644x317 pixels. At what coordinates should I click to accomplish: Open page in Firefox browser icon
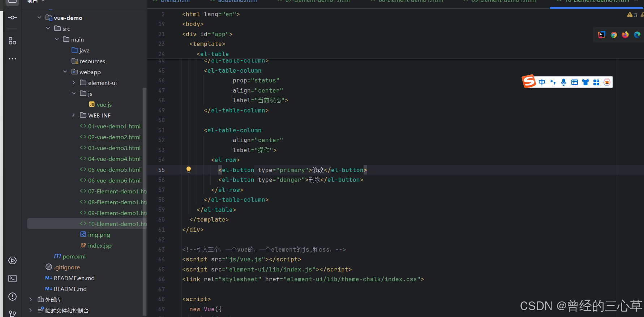click(625, 35)
